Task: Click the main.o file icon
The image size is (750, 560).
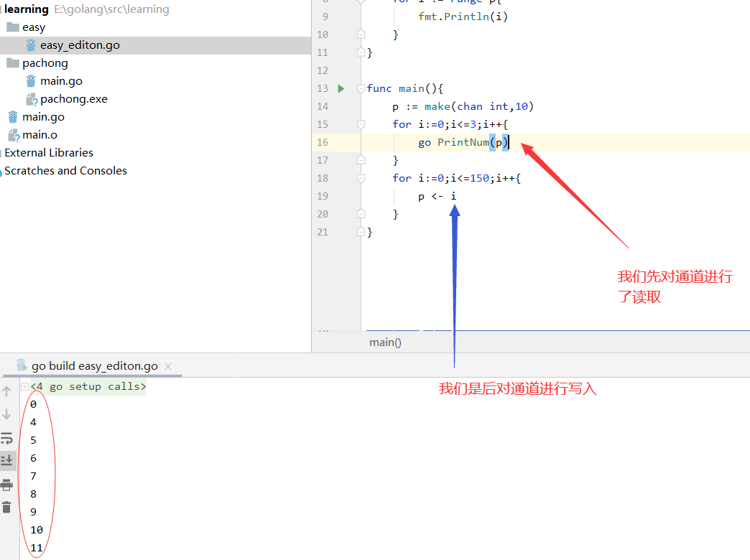Action: pyautogui.click(x=13, y=135)
